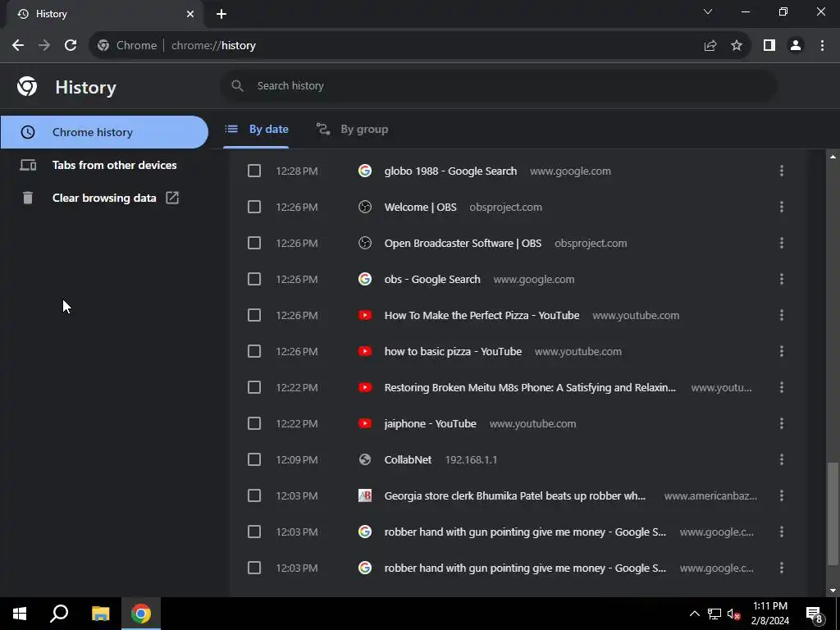
Task: Click the external link icon beside Clear browsing data
Action: (x=172, y=198)
